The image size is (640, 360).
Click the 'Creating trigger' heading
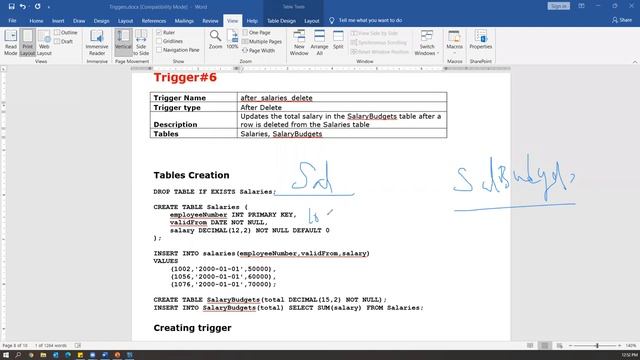tap(192, 328)
